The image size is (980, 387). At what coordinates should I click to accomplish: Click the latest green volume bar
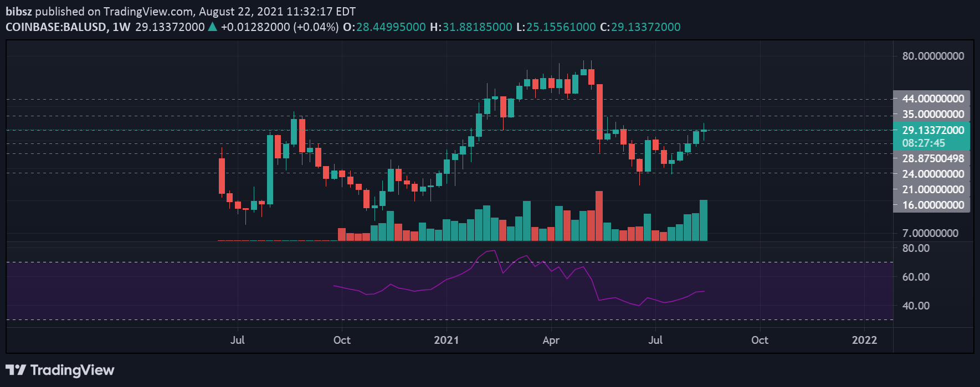click(x=704, y=220)
